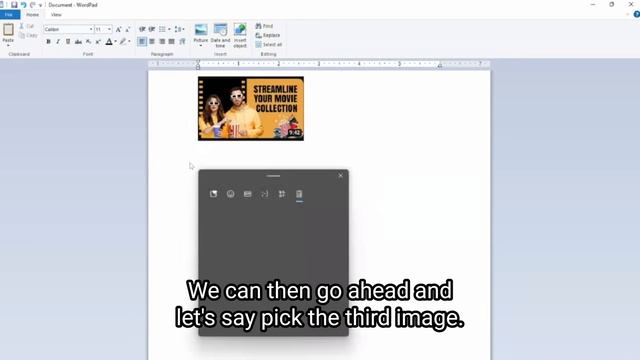Toggle bold formatting
Viewport: 640px width, 360px height.
(x=48, y=42)
